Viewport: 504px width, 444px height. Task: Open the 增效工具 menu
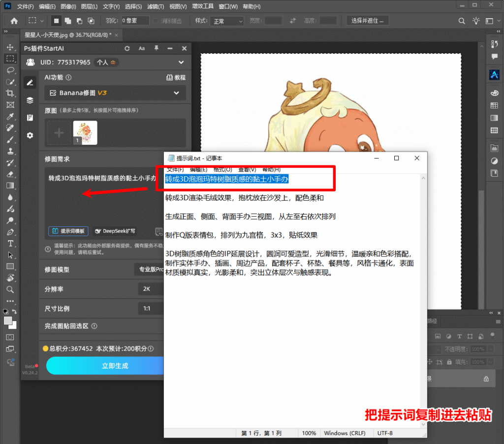tap(203, 6)
